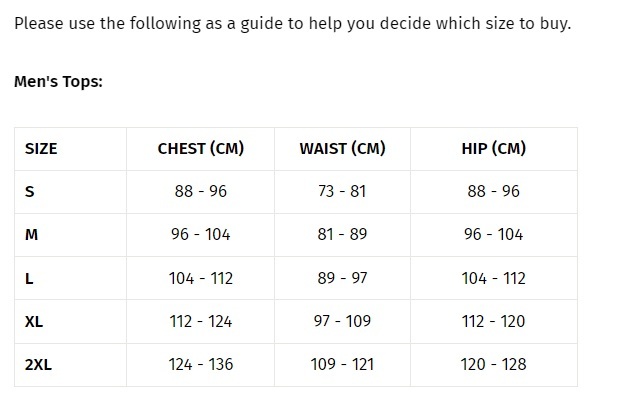Image resolution: width=642 pixels, height=415 pixels.
Task: Click hip value 120 - 128
Action: click(493, 365)
